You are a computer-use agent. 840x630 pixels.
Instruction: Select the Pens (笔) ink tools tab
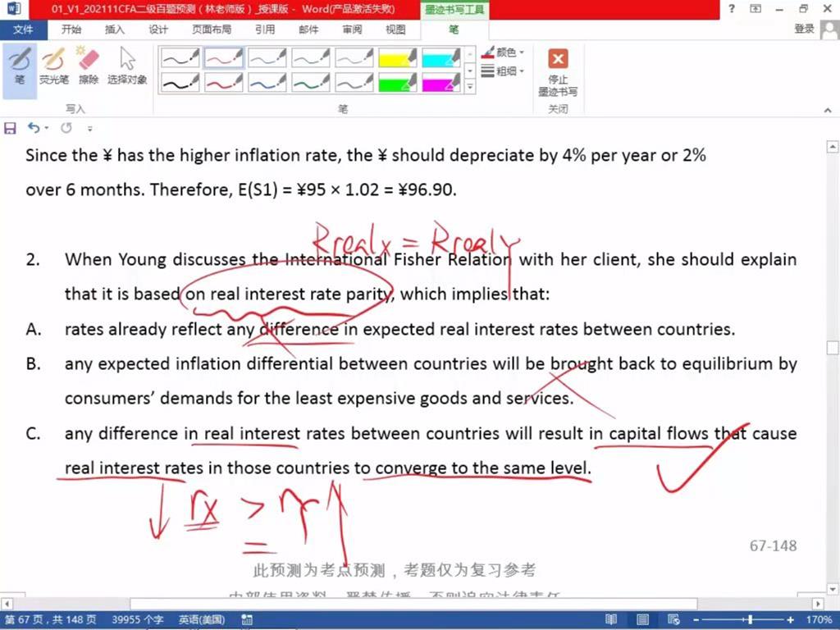tap(454, 30)
